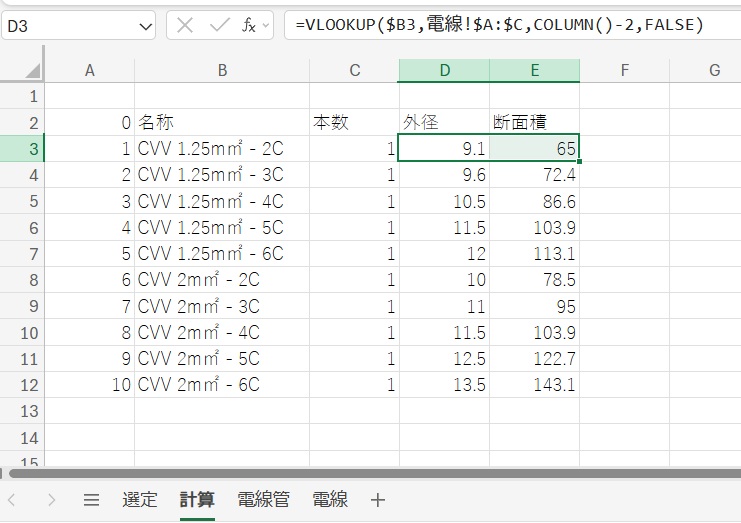Select the cell with value 78.5
Image resolution: width=741 pixels, height=523 pixels.
[534, 280]
